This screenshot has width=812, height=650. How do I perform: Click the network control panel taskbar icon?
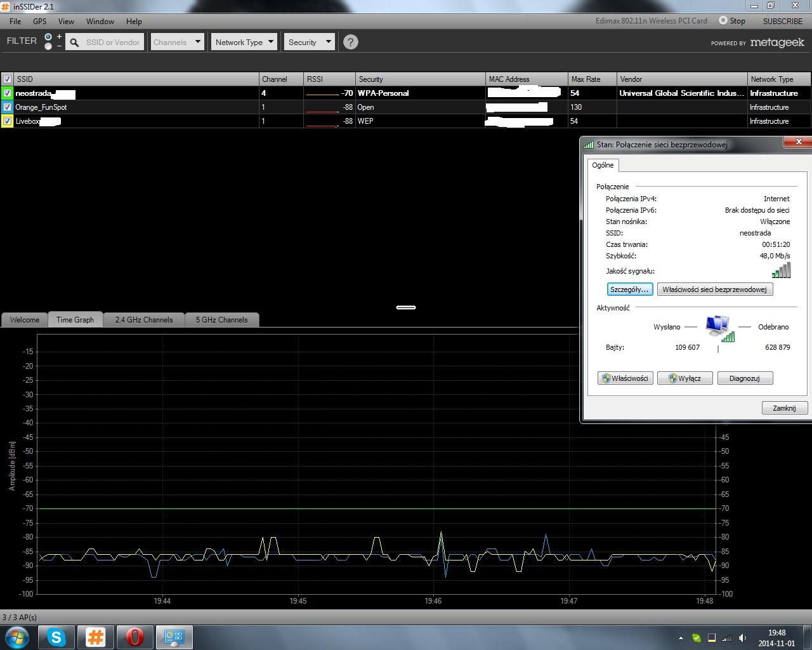pyautogui.click(x=174, y=637)
